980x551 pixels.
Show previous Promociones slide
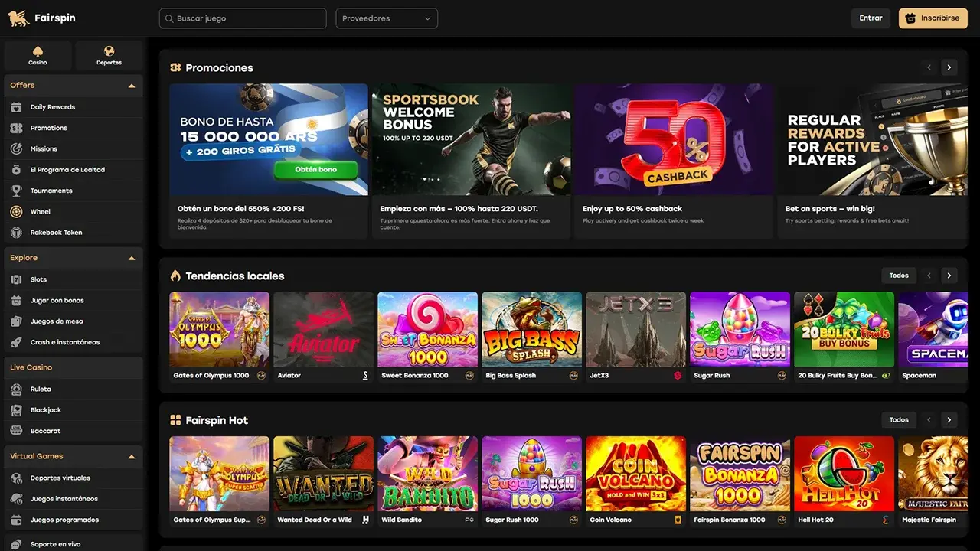pos(929,67)
